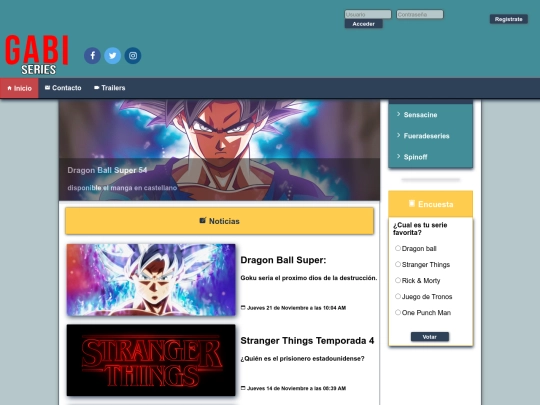Screen dimensions: 540x405
Task: Open the Sensacine link
Action: pos(420,115)
